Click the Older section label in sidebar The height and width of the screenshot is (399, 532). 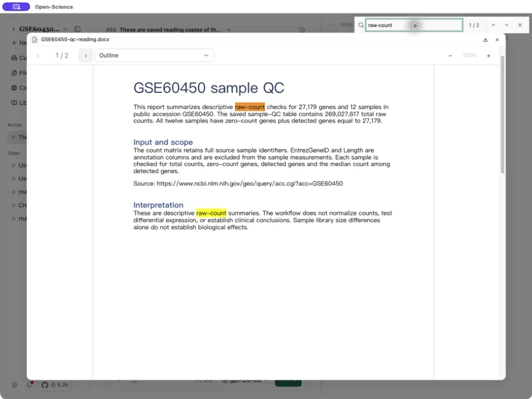[14, 153]
